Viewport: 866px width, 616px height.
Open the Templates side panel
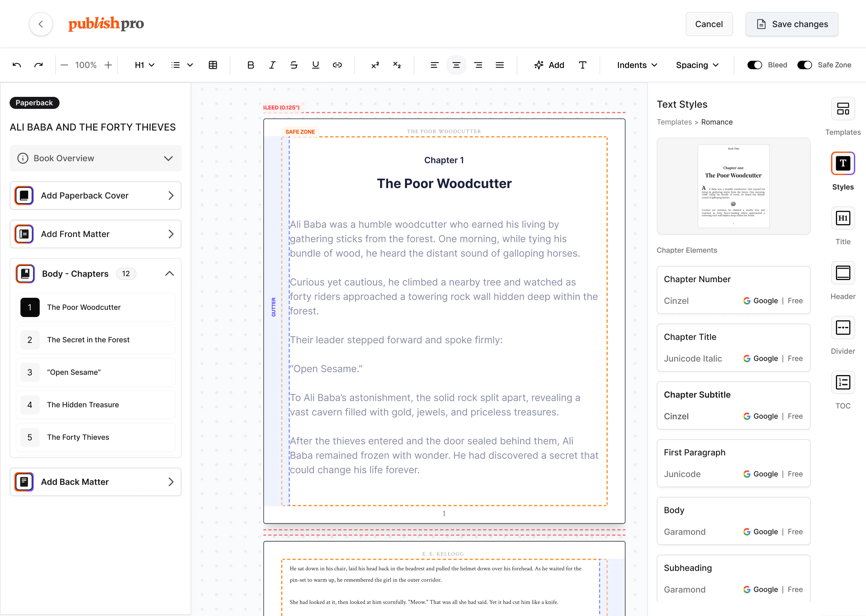tap(843, 116)
